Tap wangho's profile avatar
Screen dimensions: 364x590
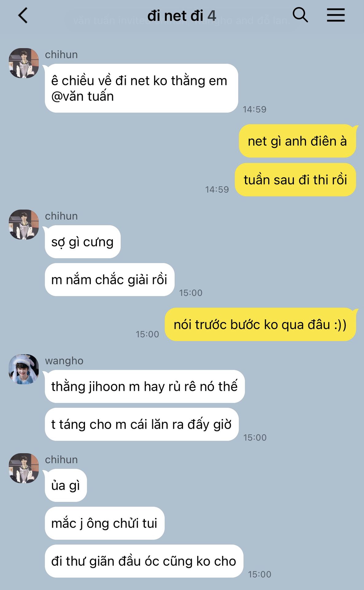click(x=24, y=369)
